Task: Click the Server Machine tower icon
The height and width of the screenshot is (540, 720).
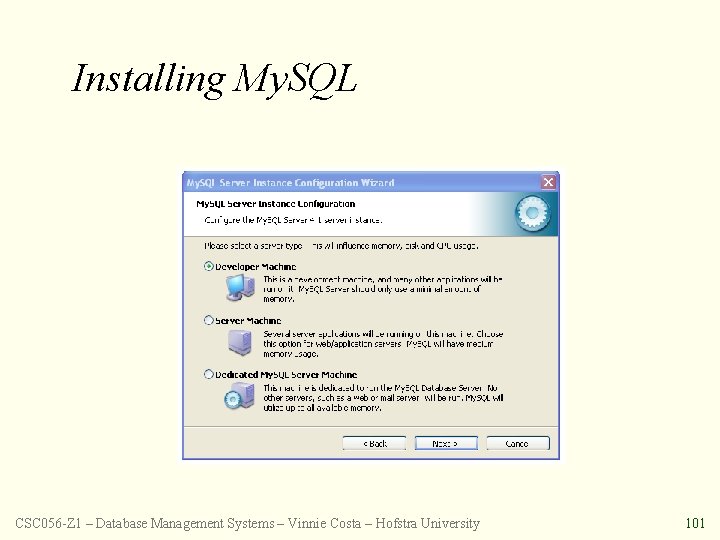Action: coord(240,343)
